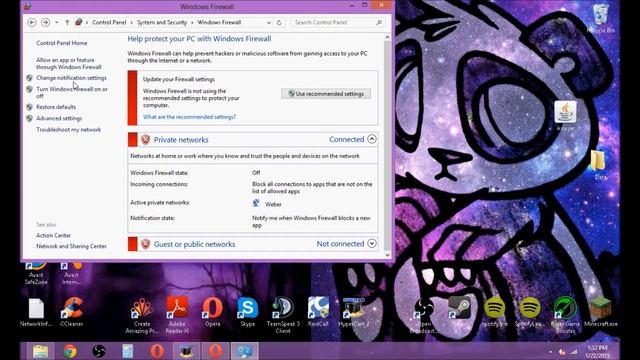Select the Create Amazing Pr... desktop shortcut

(x=142, y=316)
